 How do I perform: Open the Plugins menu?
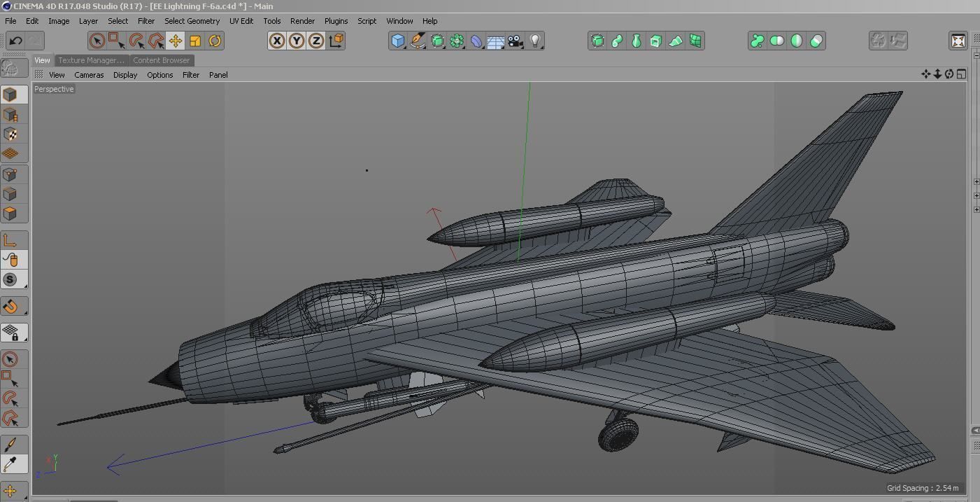coord(336,21)
